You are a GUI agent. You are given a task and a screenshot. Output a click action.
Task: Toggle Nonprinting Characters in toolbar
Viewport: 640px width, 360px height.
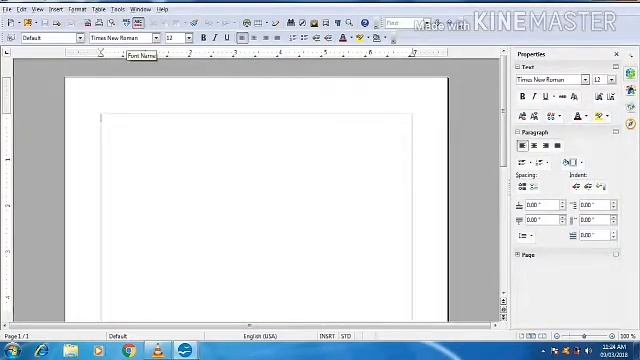[x=338, y=23]
